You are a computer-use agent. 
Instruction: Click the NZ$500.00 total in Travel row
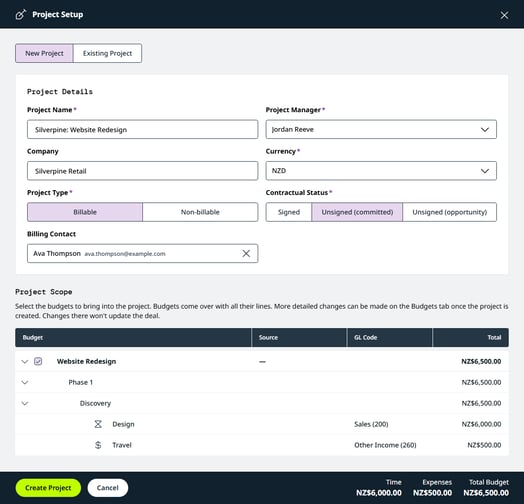click(484, 445)
